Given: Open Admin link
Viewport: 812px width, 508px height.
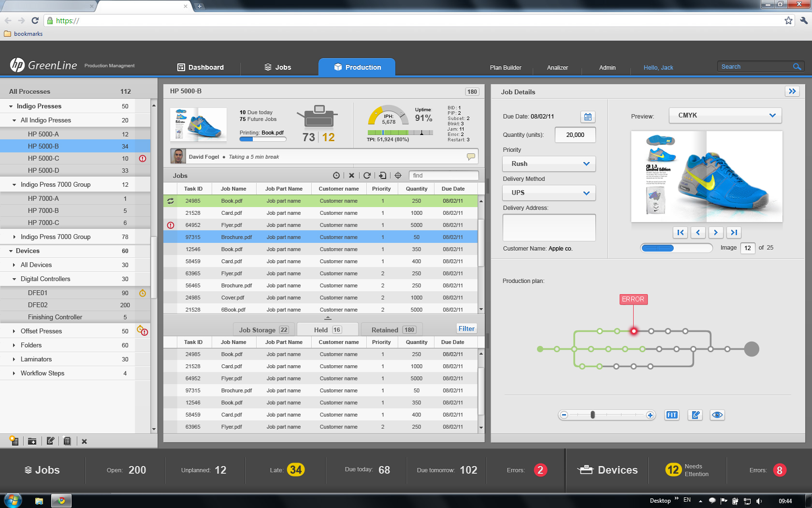Looking at the screenshot, I should [607, 68].
